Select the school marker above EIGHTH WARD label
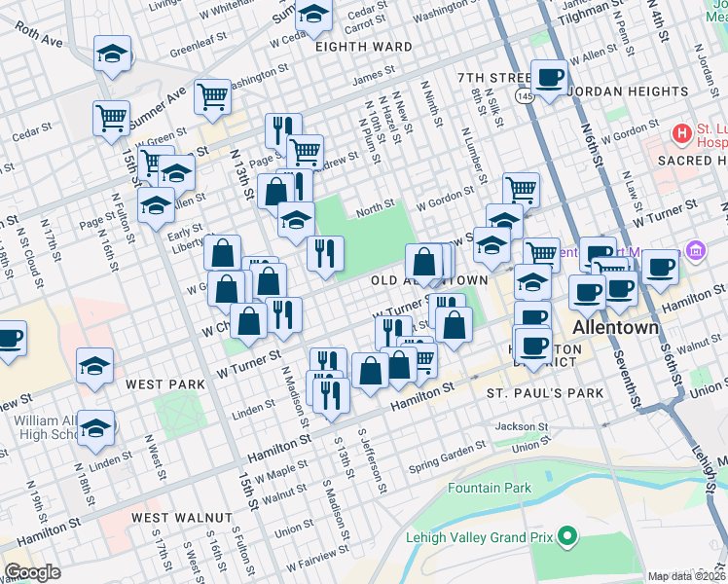 point(313,14)
